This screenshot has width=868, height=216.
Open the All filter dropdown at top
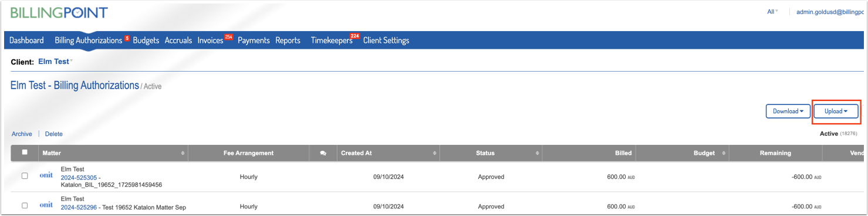click(x=772, y=11)
